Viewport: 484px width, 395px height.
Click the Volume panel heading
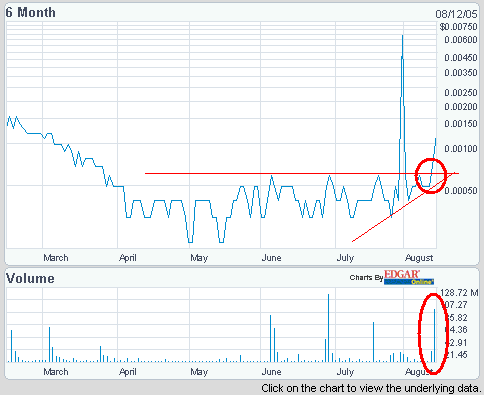point(30,279)
